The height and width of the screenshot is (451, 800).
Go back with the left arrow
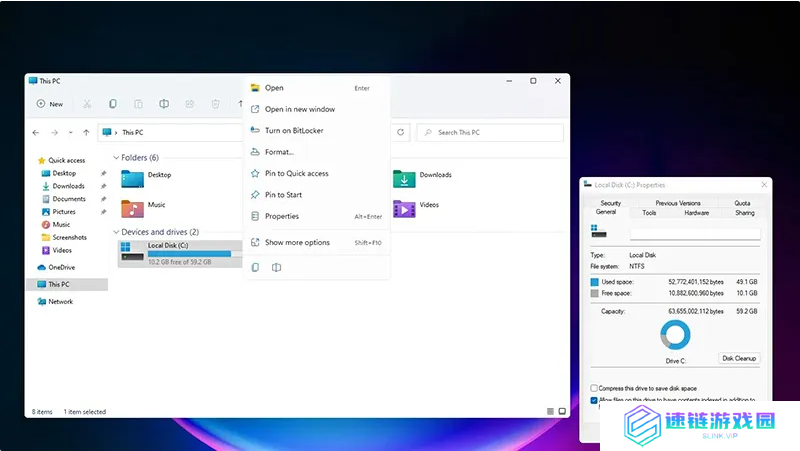click(x=36, y=133)
